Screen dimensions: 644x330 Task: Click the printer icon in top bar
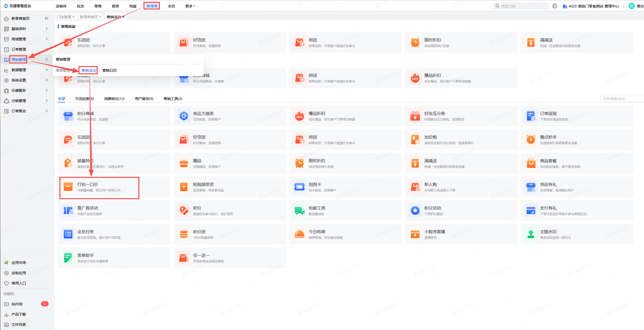555,6
